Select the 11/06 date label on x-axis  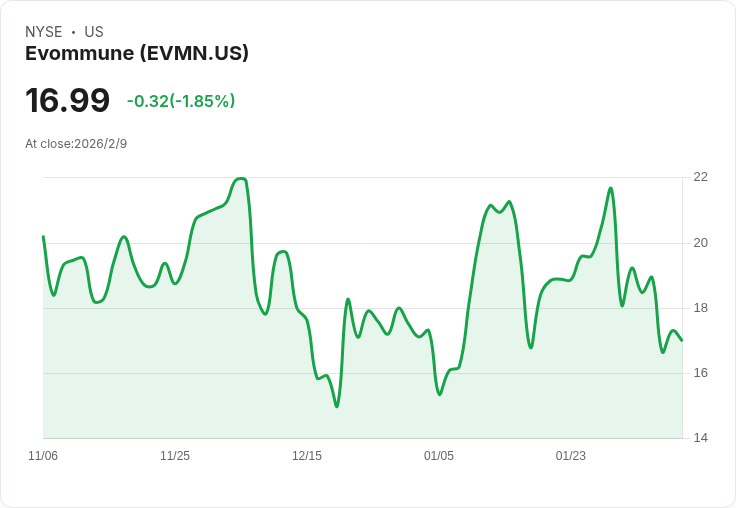(43, 455)
